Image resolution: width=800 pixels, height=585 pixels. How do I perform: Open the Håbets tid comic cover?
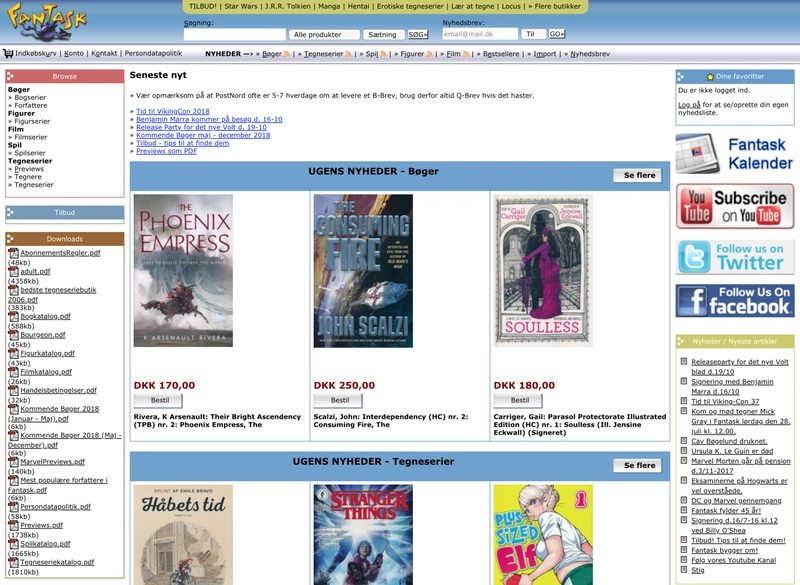point(183,535)
